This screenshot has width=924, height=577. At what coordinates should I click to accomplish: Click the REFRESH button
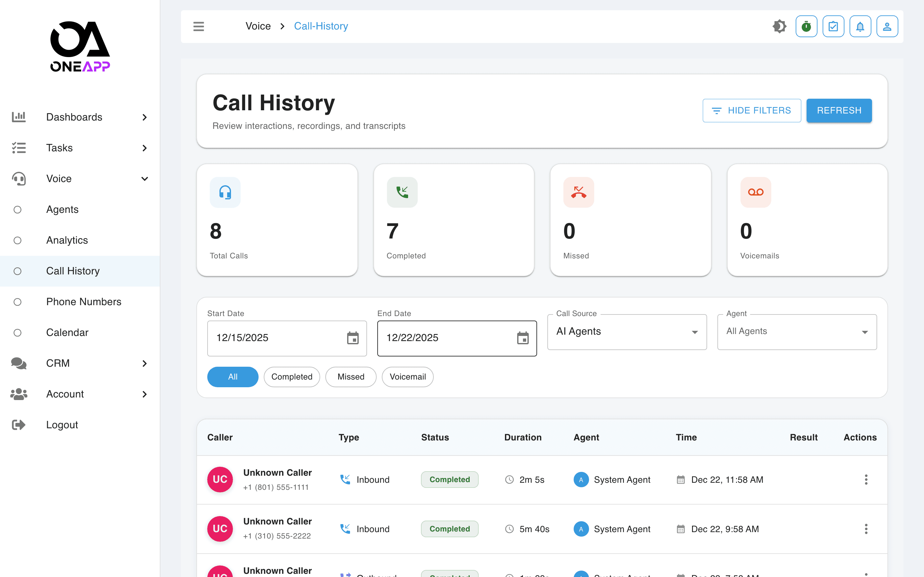click(839, 110)
